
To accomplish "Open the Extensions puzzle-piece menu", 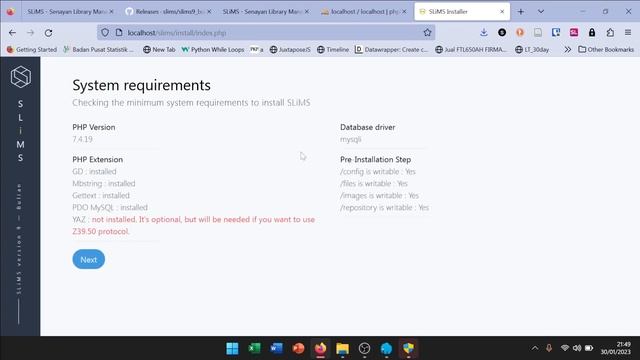I will tap(610, 33).
